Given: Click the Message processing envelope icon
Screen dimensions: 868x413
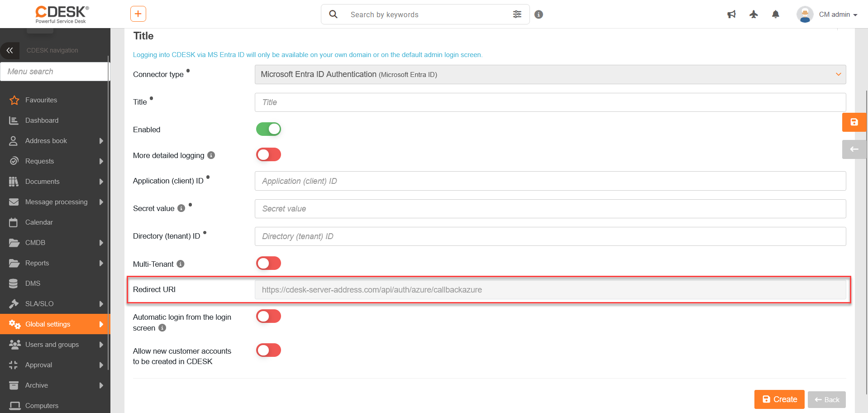Looking at the screenshot, I should click(x=14, y=202).
